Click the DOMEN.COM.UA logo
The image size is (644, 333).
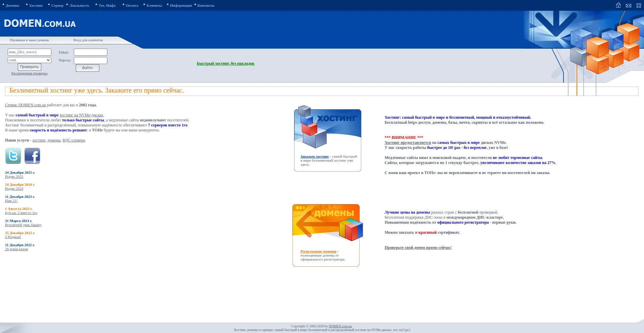(40, 23)
